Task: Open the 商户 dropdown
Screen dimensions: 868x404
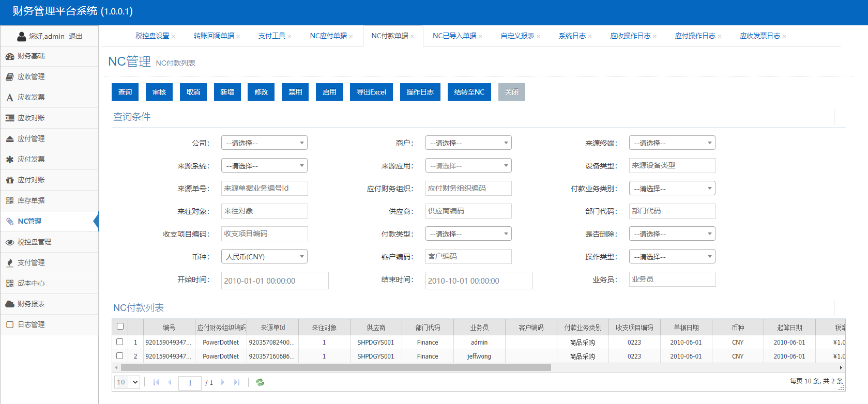Action: pyautogui.click(x=468, y=143)
